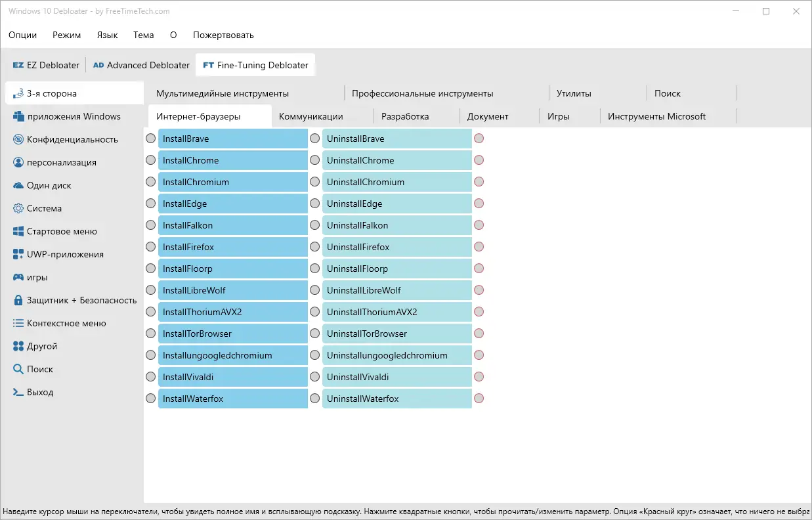Click the Windows logo icon for Стартовое меню
Image resolution: width=812 pixels, height=520 pixels.
(x=18, y=231)
